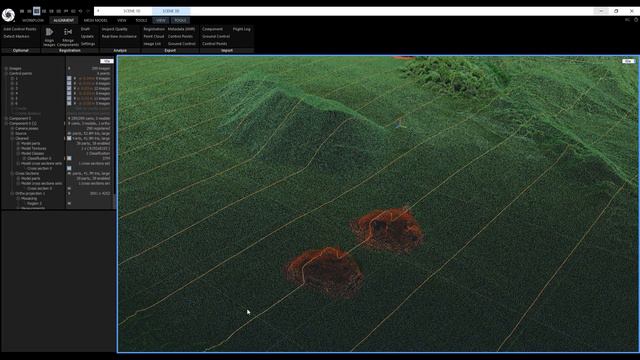
Task: Click Control Points in the Export group
Action: 180,36
